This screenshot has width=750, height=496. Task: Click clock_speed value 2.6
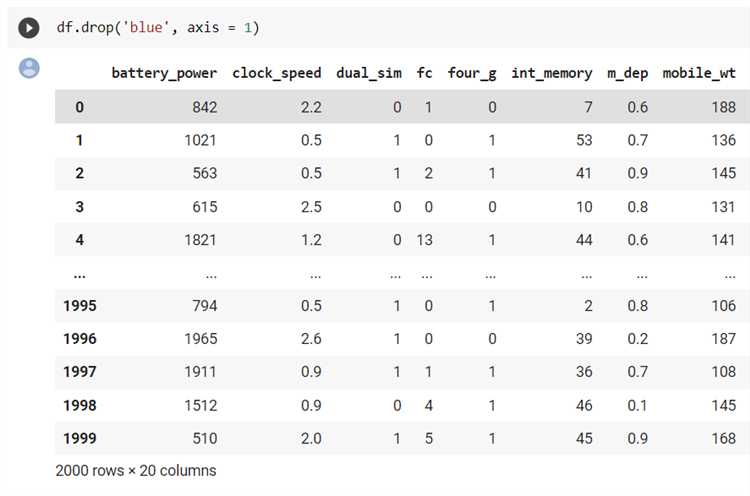pos(311,339)
